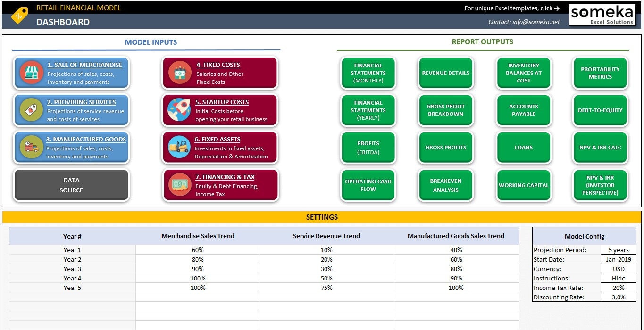Change the Start Date from Jan-2019
The image size is (644, 330).
pyautogui.click(x=618, y=259)
